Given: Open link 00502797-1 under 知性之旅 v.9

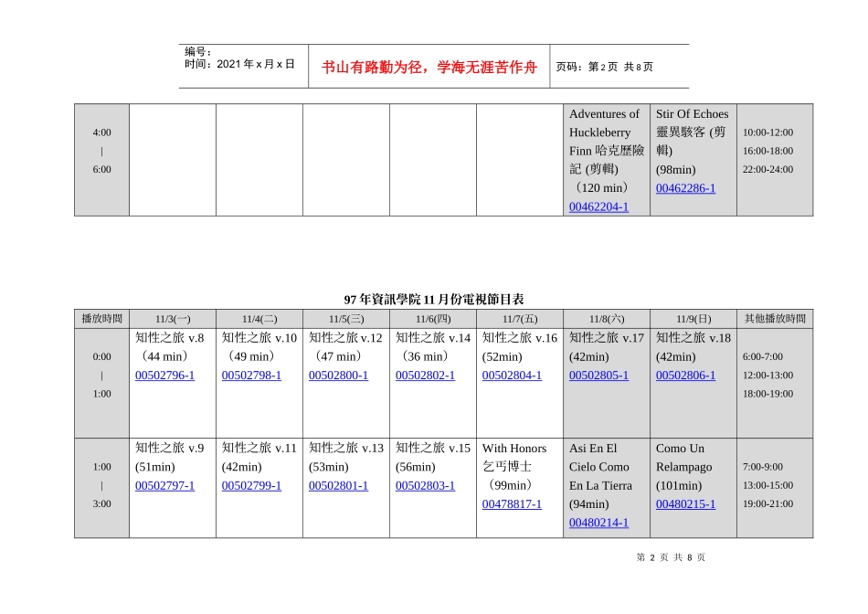Looking at the screenshot, I should (x=165, y=485).
